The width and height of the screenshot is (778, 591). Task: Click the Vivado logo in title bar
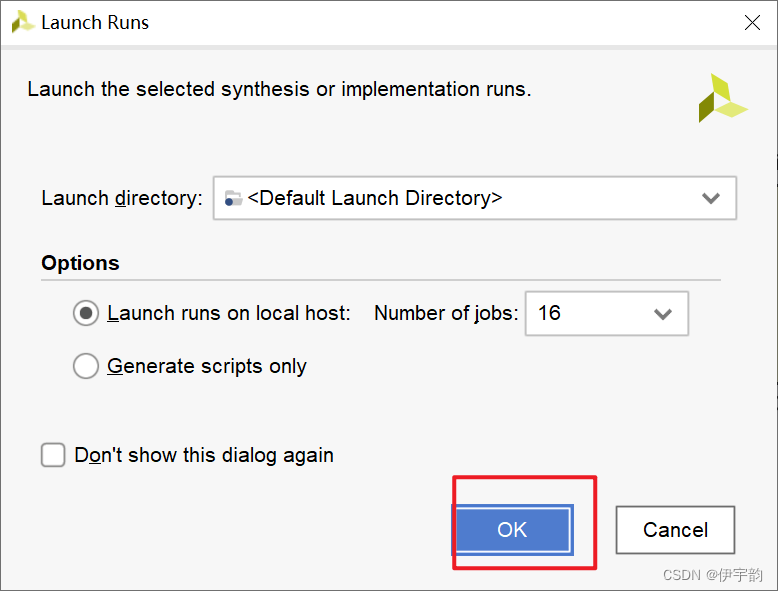tap(22, 22)
